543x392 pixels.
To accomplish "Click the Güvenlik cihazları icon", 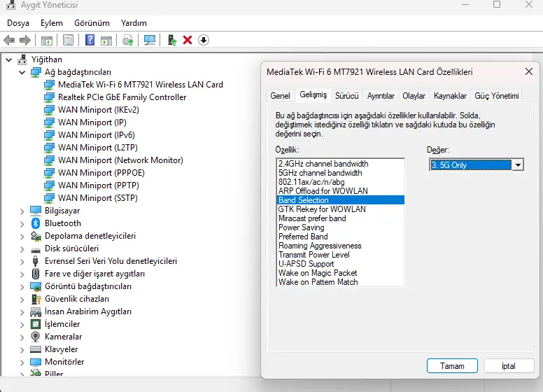I will (x=36, y=299).
